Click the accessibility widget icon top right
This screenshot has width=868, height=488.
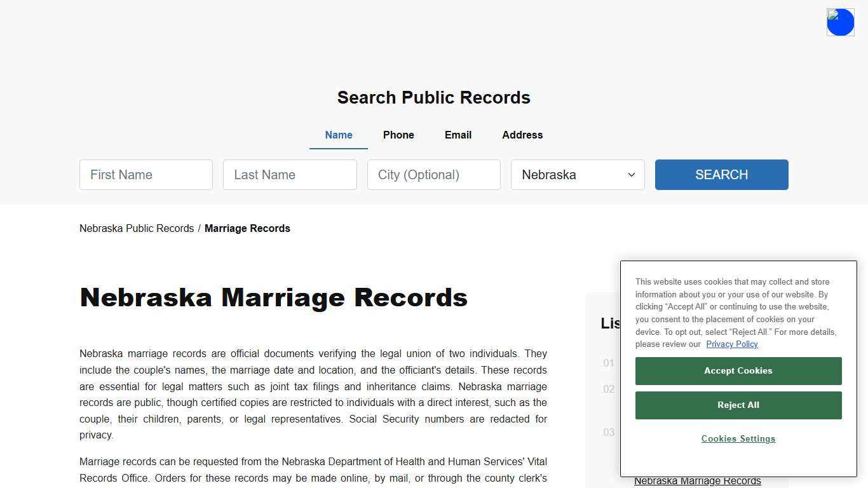click(840, 22)
